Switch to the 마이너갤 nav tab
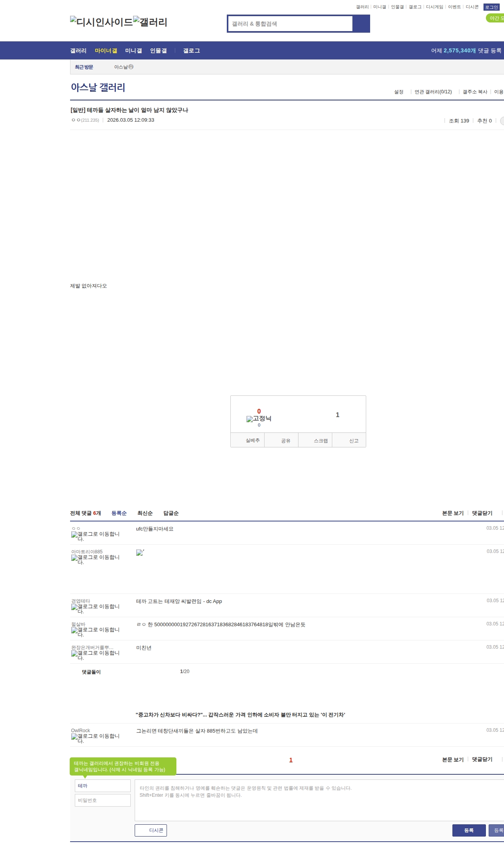 (x=106, y=50)
